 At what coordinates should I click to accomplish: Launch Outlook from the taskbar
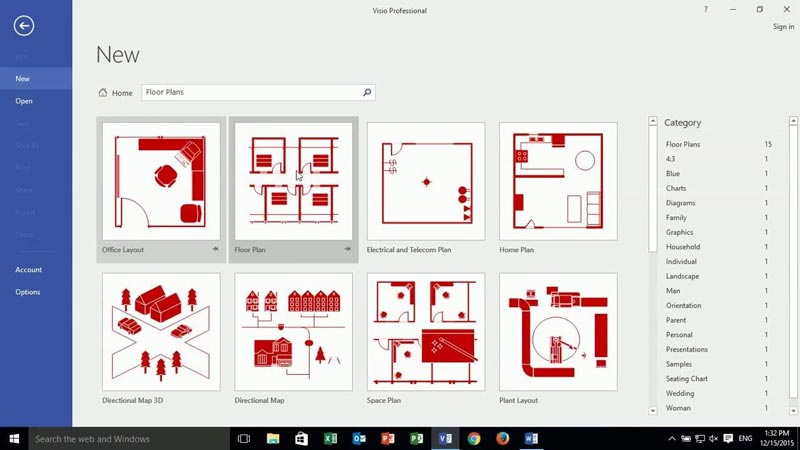359,439
